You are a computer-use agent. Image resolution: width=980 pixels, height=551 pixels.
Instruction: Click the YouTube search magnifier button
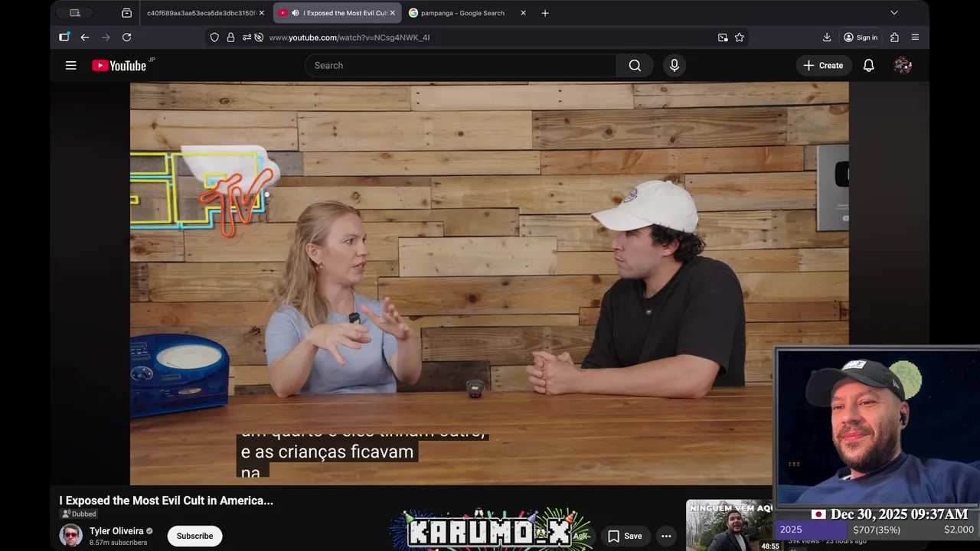[635, 66]
